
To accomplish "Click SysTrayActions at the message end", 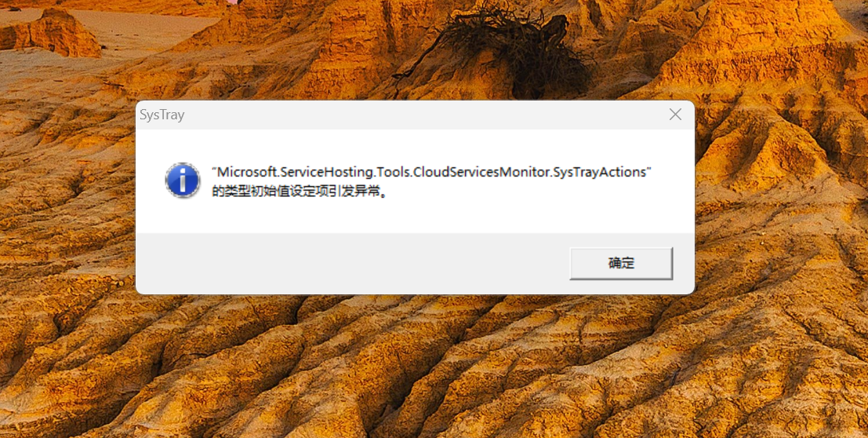I will [599, 173].
